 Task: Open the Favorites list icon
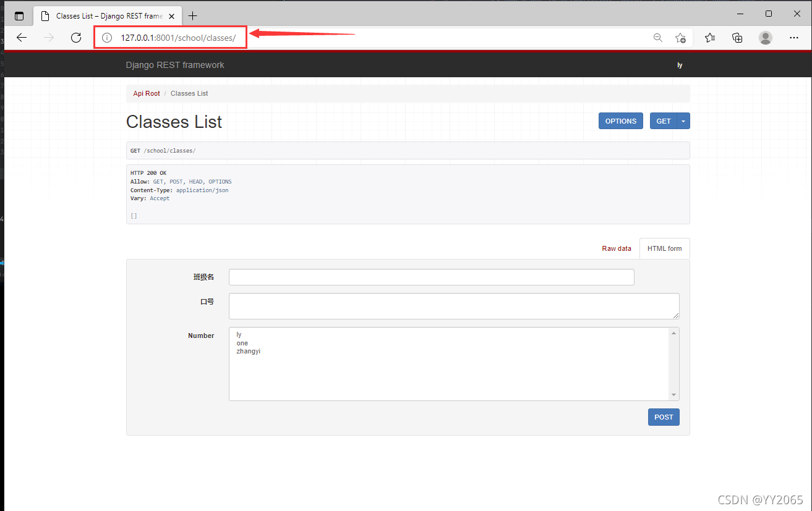point(710,38)
